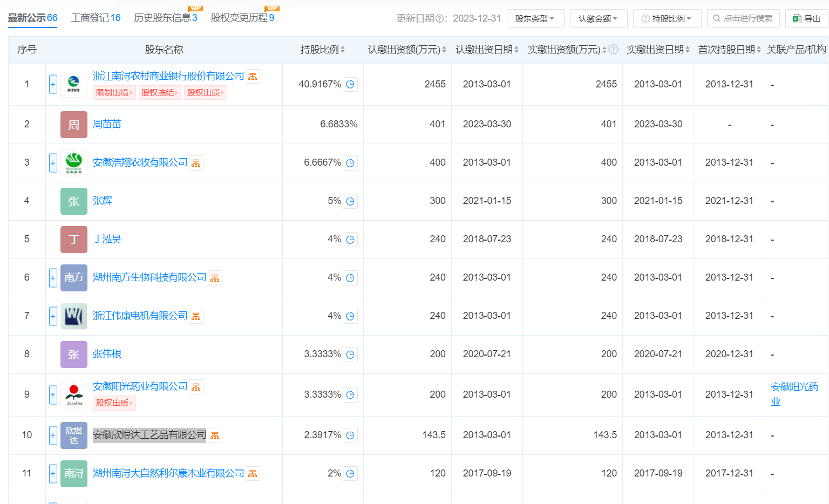This screenshot has height=504, width=829.
Task: Open equity structure chart for 安徽浩翔农牧有限公司
Action: 196,163
